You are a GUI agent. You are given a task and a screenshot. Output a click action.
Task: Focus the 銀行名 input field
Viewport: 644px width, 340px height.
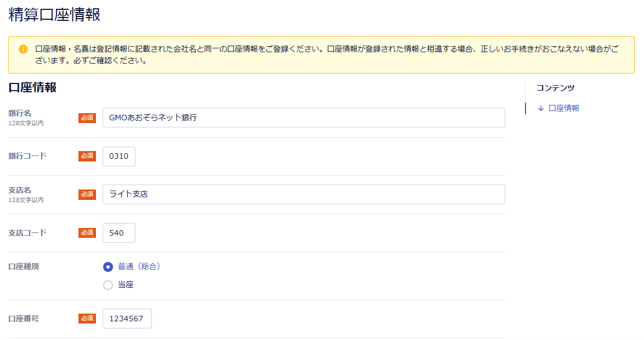point(303,118)
